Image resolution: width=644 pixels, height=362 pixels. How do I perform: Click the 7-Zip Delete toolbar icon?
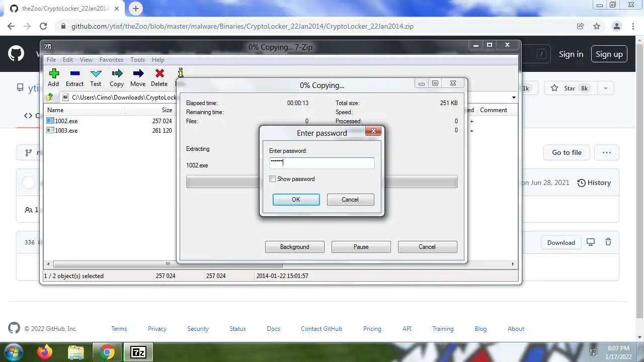pos(159,74)
